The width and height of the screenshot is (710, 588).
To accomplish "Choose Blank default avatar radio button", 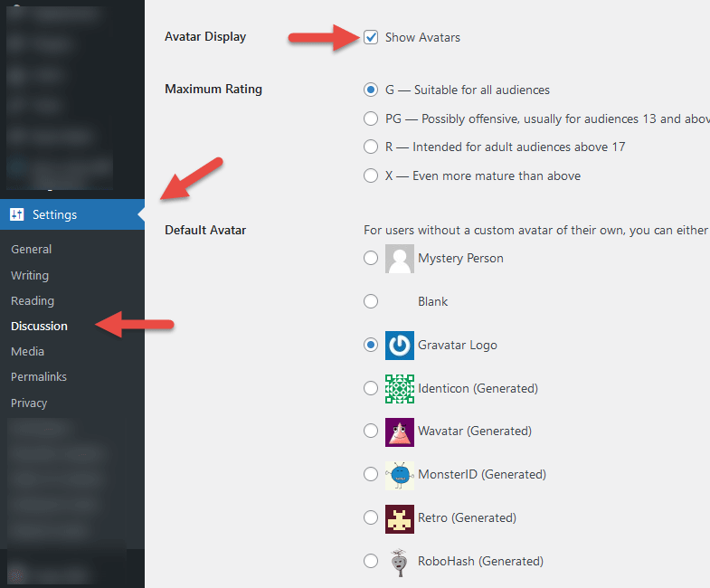I will click(371, 301).
